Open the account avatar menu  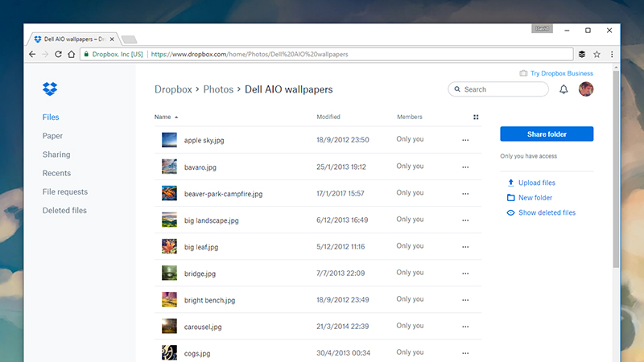(586, 89)
